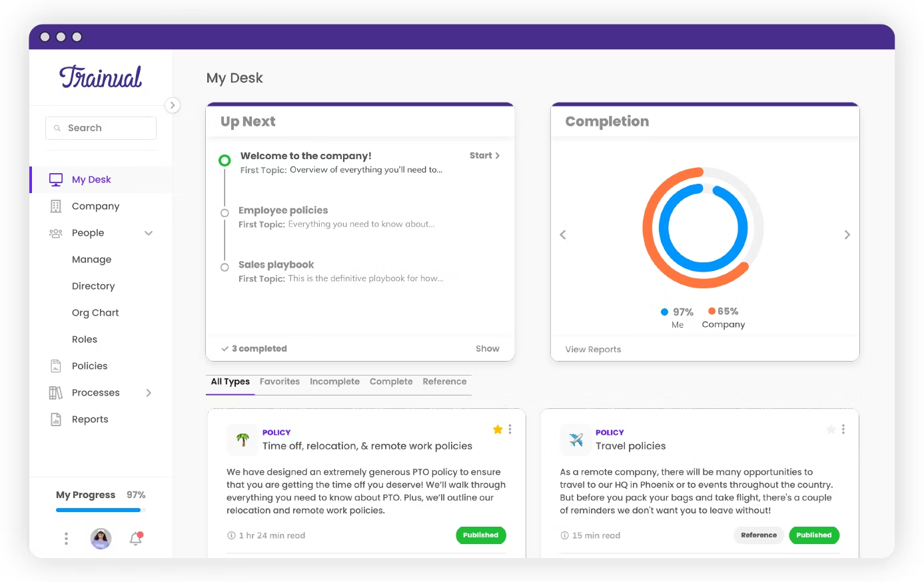Click the 3 completed checkmark icon
Image resolution: width=924 pixels, height=582 pixels.
click(x=225, y=349)
